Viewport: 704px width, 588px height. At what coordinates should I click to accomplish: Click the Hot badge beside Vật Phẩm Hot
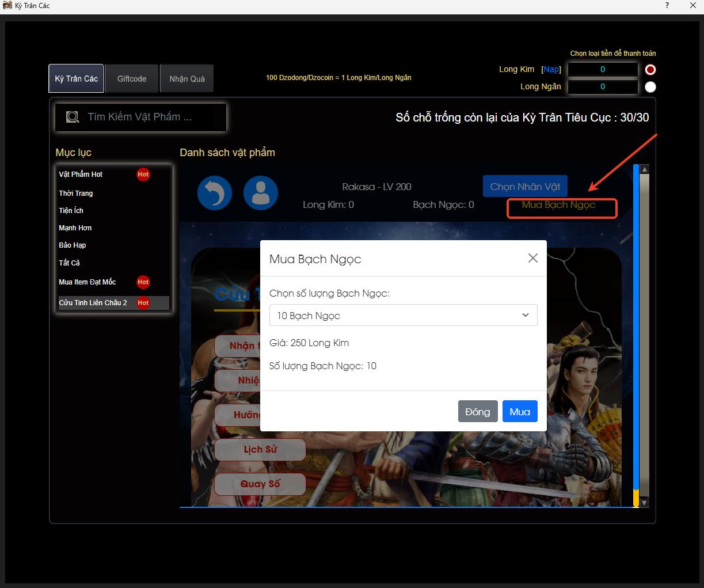143,174
